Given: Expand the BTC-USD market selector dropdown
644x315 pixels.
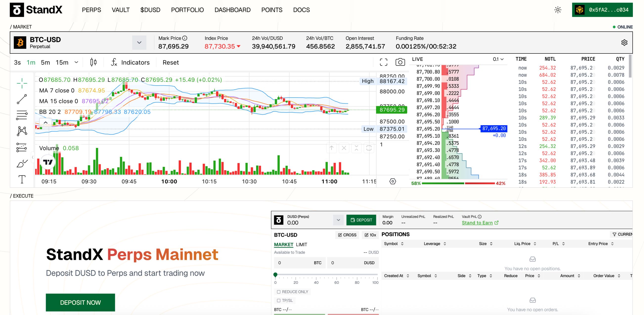Looking at the screenshot, I should click(x=139, y=43).
